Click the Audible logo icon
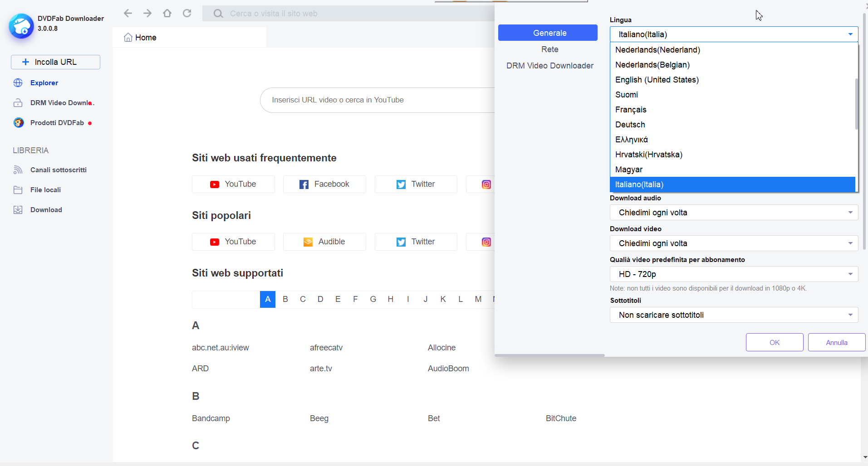Image resolution: width=868 pixels, height=466 pixels. pyautogui.click(x=308, y=242)
